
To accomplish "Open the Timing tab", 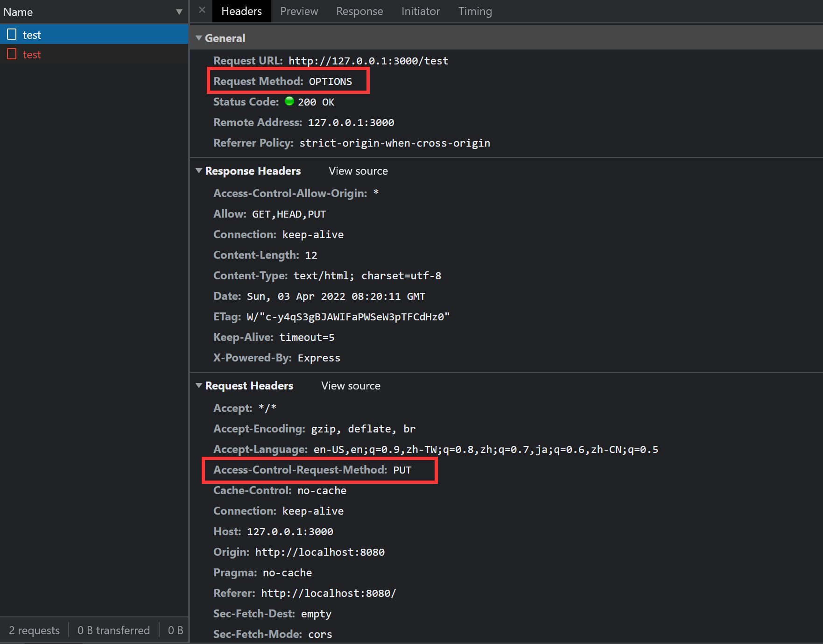I will tap(475, 11).
